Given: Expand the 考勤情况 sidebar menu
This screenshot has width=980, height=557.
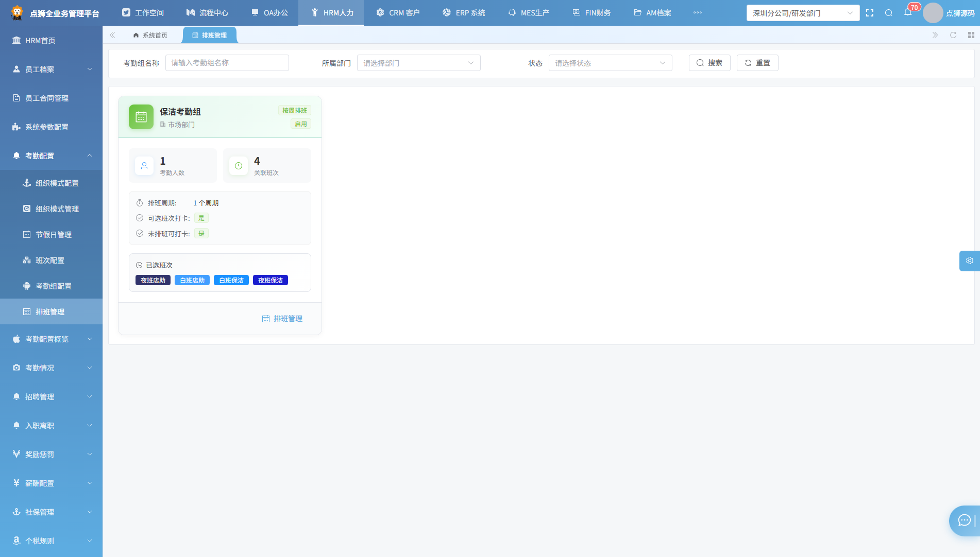Looking at the screenshot, I should (x=52, y=368).
